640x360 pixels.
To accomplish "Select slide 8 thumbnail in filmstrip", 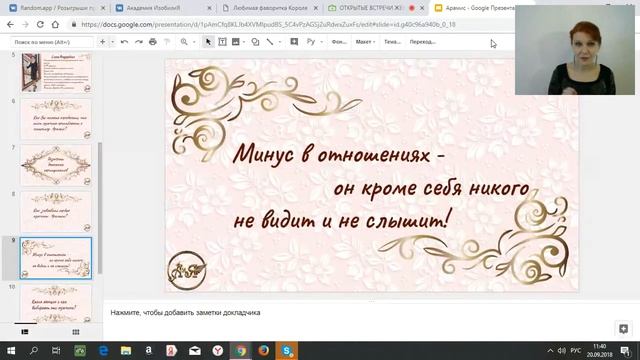I will (x=56, y=212).
